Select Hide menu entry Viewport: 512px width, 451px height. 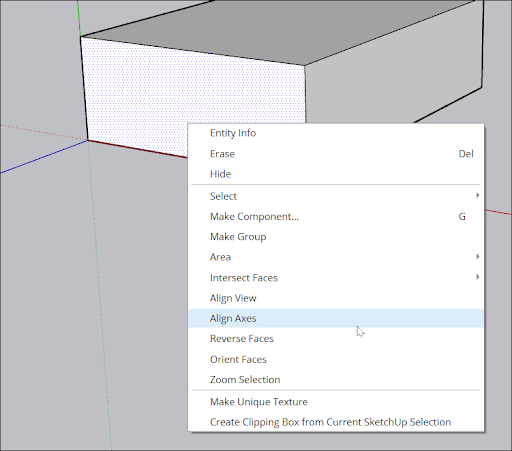336,174
